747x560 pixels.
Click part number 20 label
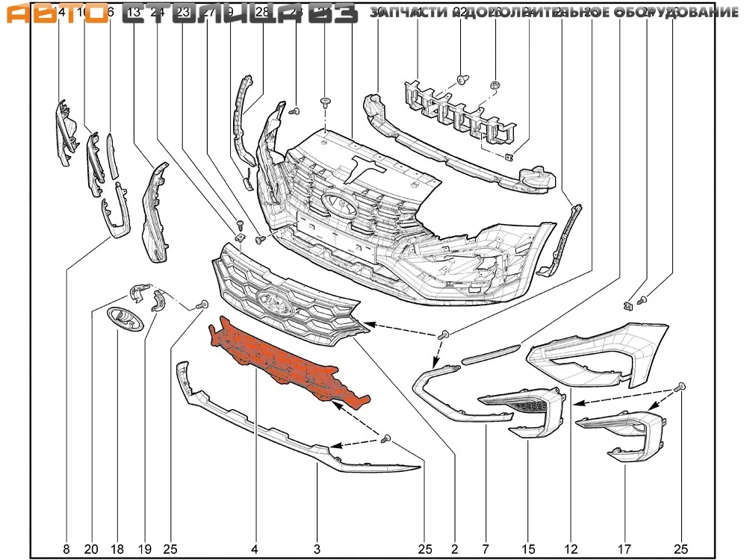point(91,550)
